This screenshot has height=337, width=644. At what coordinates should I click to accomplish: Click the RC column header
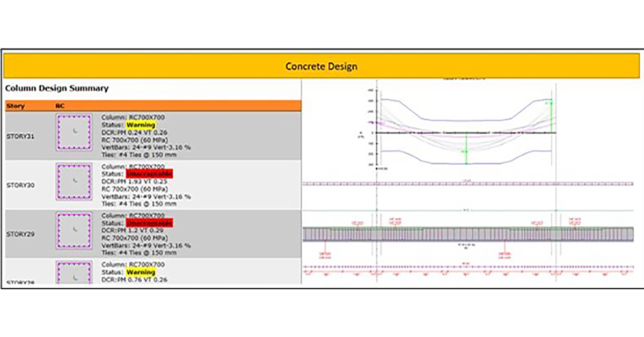pyautogui.click(x=60, y=106)
